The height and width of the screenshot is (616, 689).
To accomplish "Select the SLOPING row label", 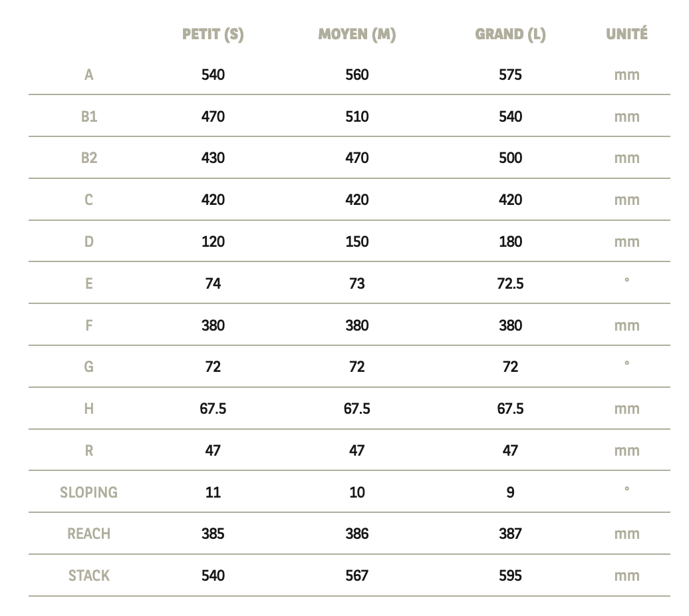I will tap(88, 492).
